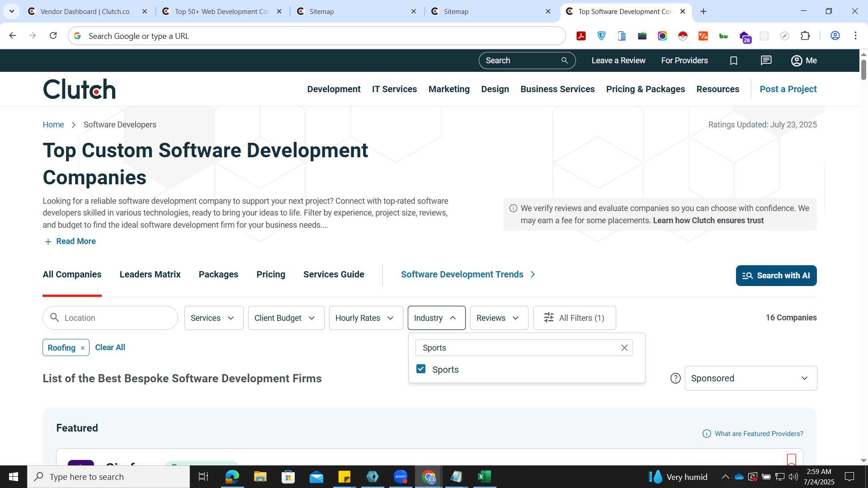
Task: Switch to Leaders Matrix tab
Action: (150, 274)
